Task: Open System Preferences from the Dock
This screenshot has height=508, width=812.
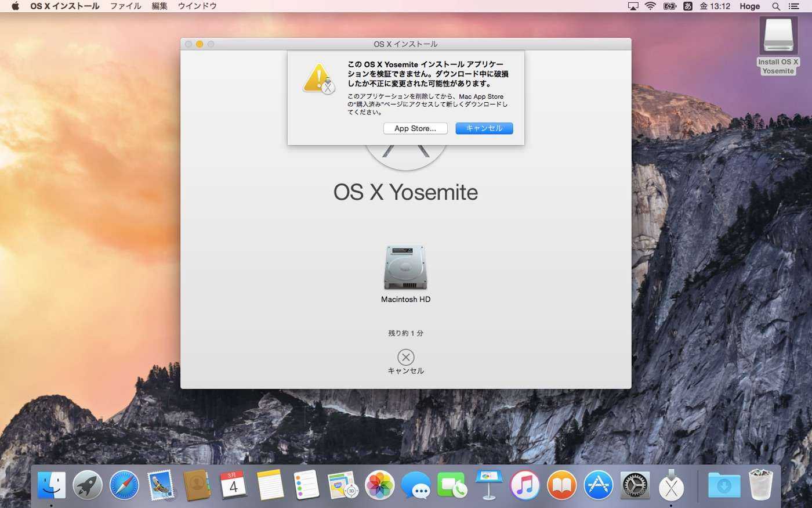Action: click(x=635, y=485)
